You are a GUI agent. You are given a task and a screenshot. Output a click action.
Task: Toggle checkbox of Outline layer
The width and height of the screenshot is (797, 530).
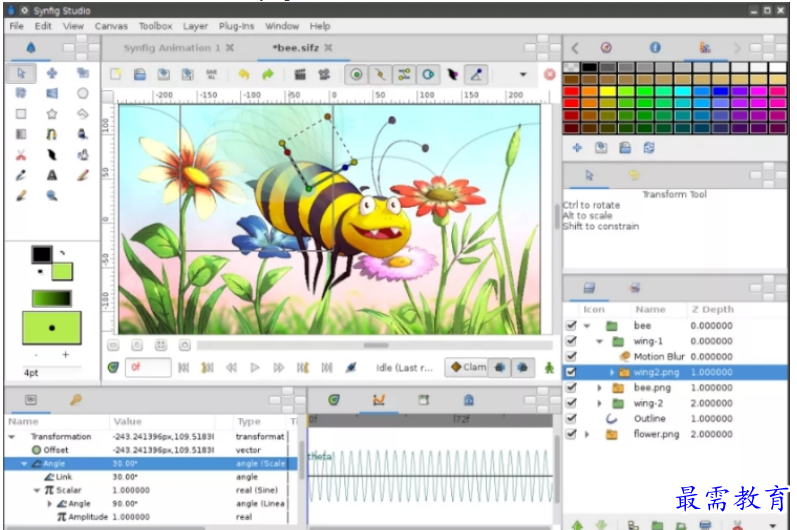point(571,419)
